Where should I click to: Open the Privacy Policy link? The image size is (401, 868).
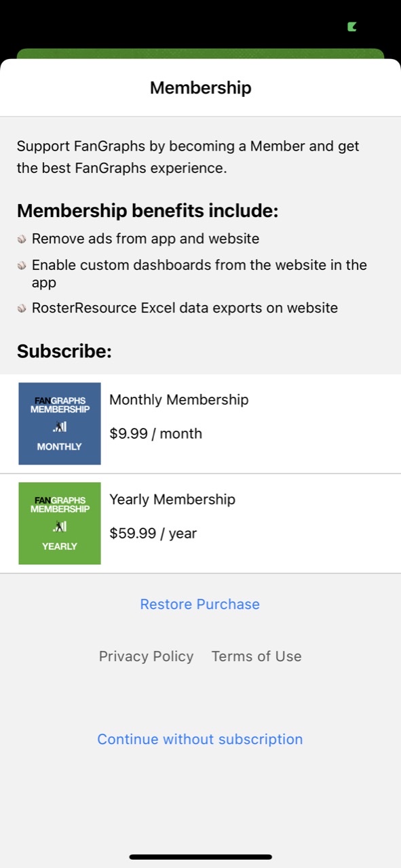(x=147, y=656)
